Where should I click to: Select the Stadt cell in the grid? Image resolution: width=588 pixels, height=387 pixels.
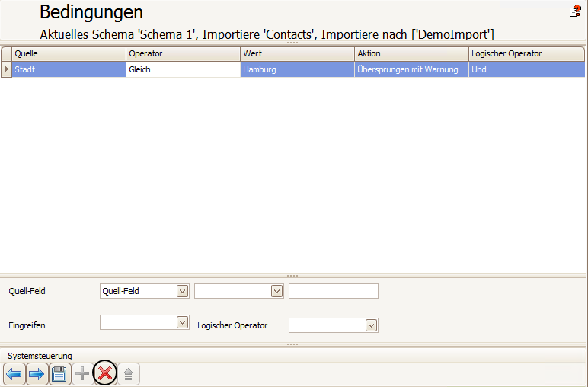(x=69, y=69)
